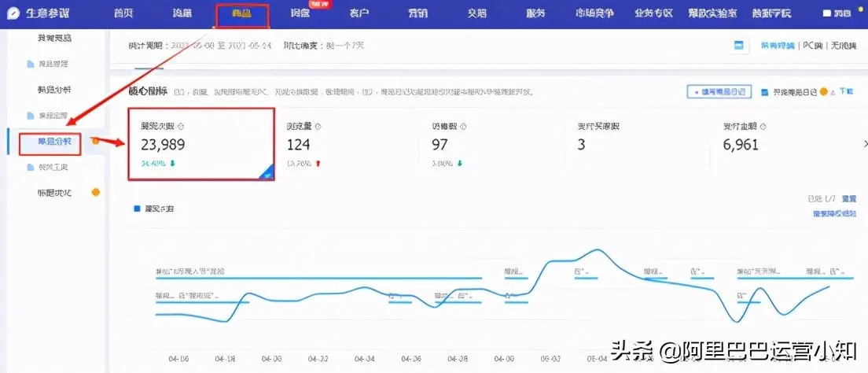This screenshot has width=868, height=373.
Task: Click the user account icon in header
Action: click(x=827, y=14)
